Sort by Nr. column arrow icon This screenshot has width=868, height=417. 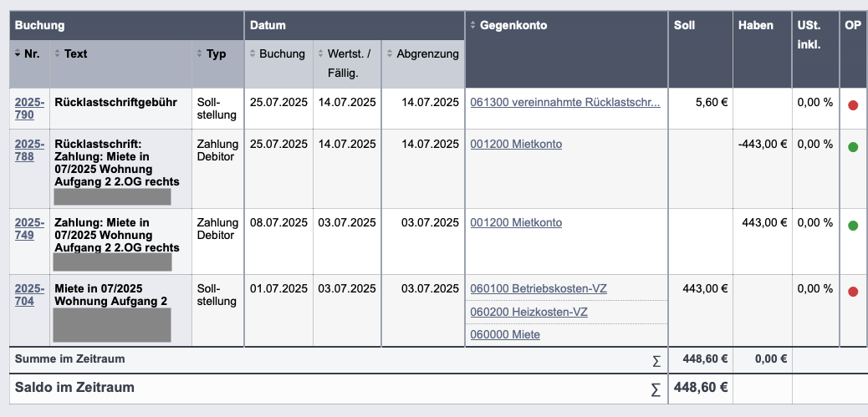point(18,54)
